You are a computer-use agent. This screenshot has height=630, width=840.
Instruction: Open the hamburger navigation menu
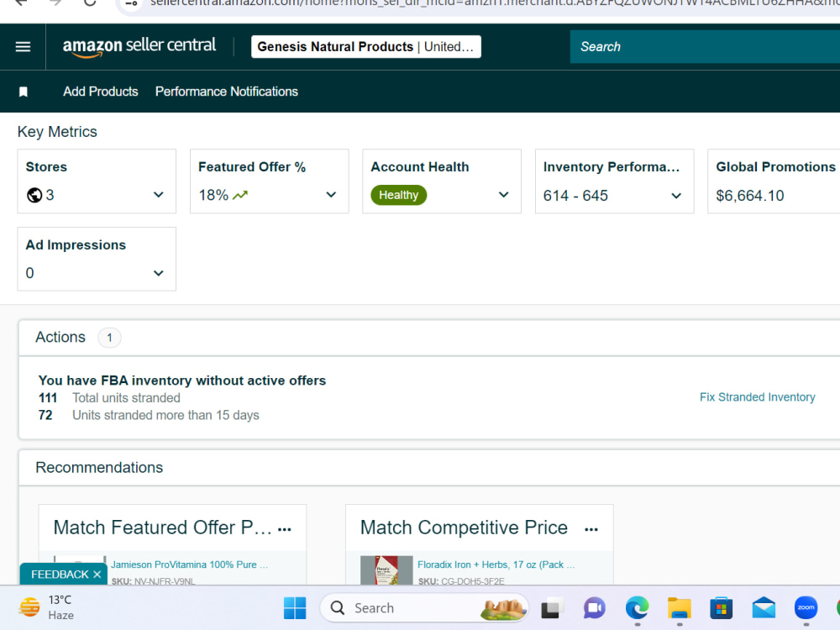point(23,46)
